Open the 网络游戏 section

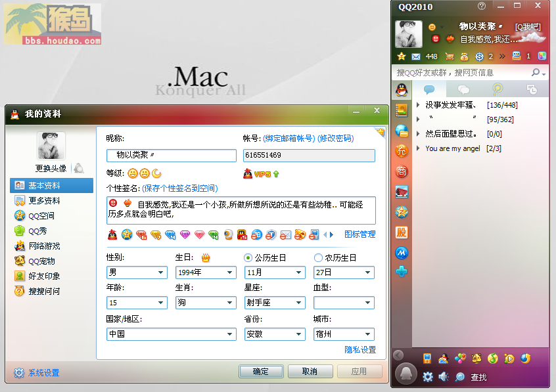click(37, 246)
